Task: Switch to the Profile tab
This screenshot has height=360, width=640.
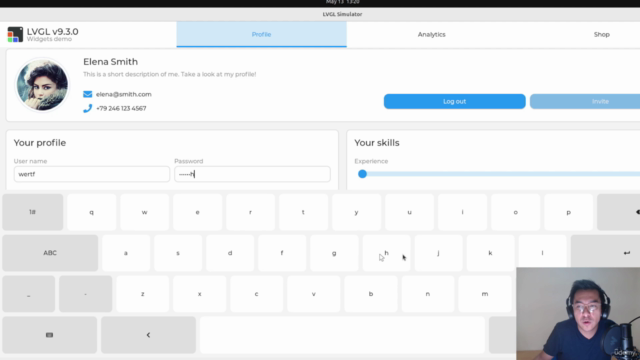Action: 261,34
